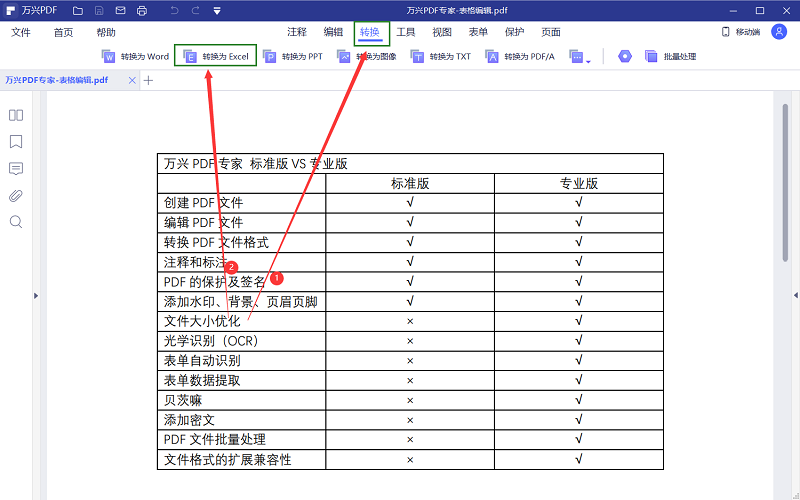Viewport: 800px width, 500px height.
Task: Click 转换为 PDF/A button
Action: [x=520, y=57]
